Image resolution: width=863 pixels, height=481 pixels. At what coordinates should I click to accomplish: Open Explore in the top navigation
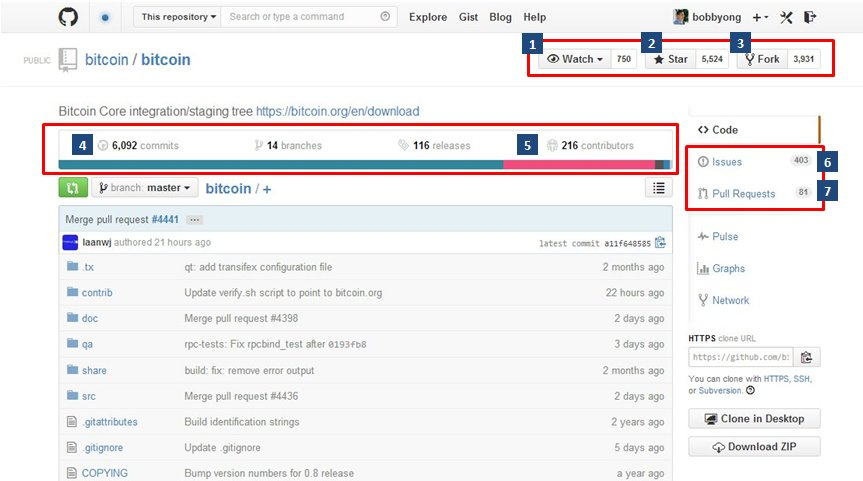(428, 17)
